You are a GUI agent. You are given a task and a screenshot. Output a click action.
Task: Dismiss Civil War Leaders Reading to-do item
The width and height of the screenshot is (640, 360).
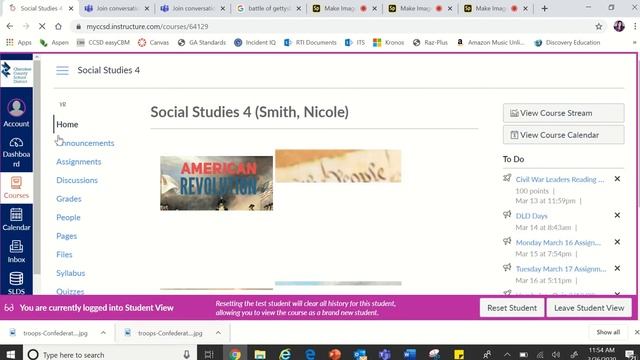pos(617,179)
